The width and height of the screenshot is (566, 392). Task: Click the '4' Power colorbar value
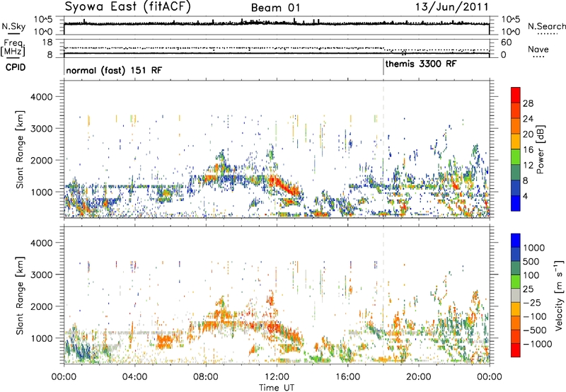click(526, 197)
